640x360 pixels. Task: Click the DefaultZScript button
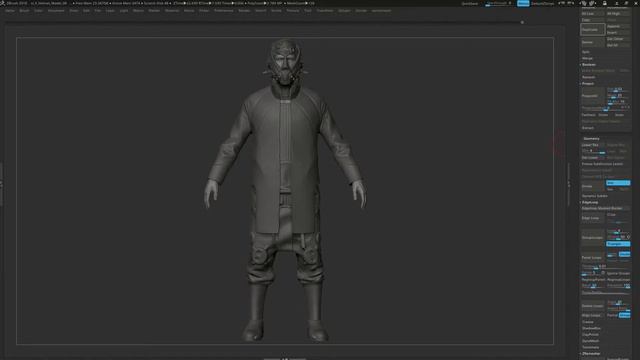[543, 3]
